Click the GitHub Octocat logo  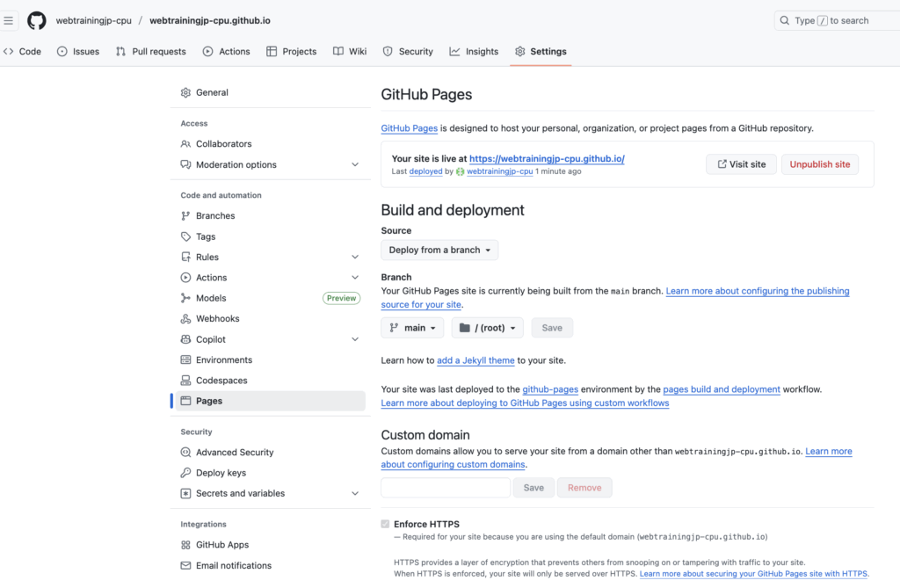(36, 20)
